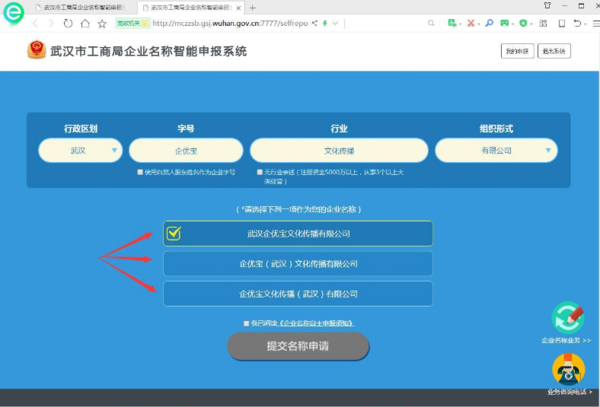
Task: Open the browser hamburger menu
Action: coord(596,24)
